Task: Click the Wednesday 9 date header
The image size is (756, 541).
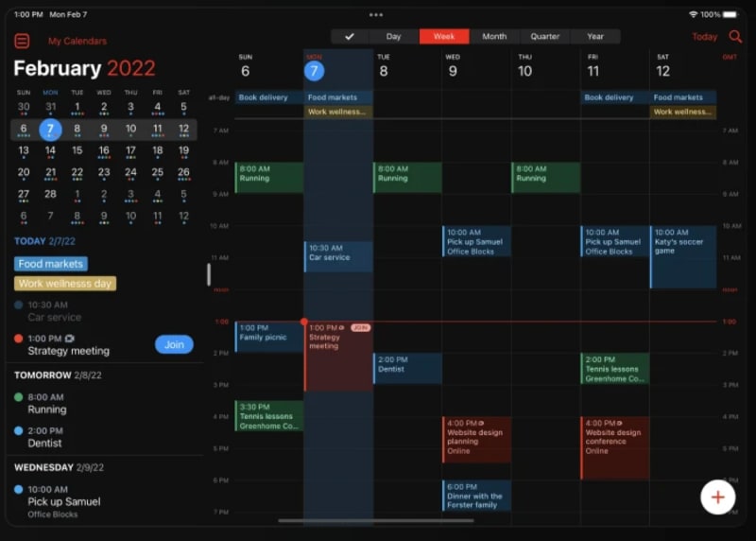Action: (x=453, y=72)
